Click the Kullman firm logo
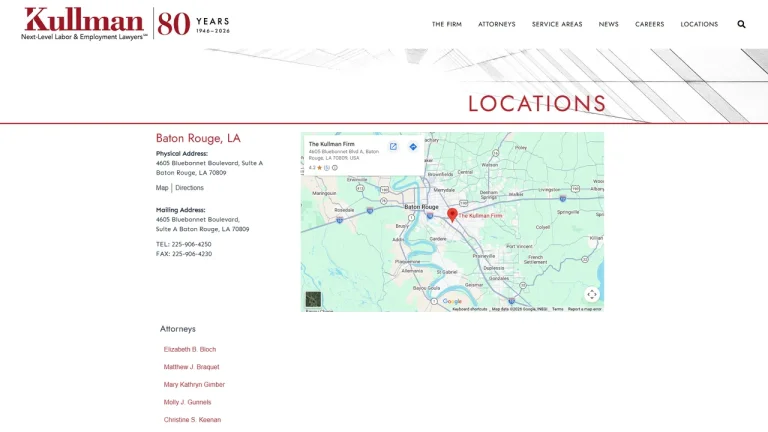 click(84, 24)
